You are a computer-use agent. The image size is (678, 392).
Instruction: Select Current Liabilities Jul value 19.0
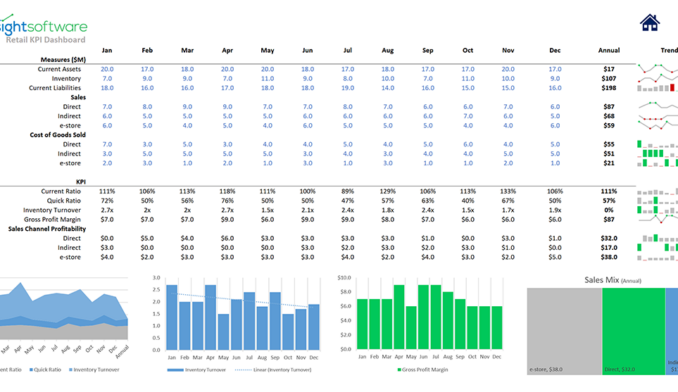click(348, 88)
